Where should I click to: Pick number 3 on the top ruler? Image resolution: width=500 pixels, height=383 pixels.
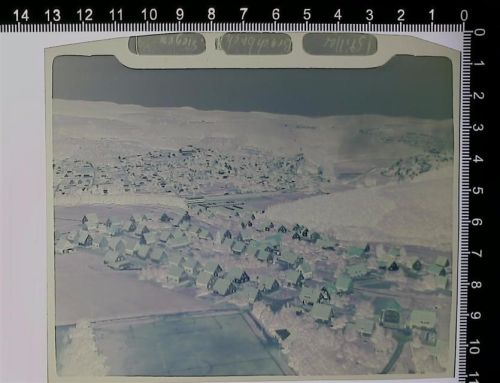click(x=369, y=15)
